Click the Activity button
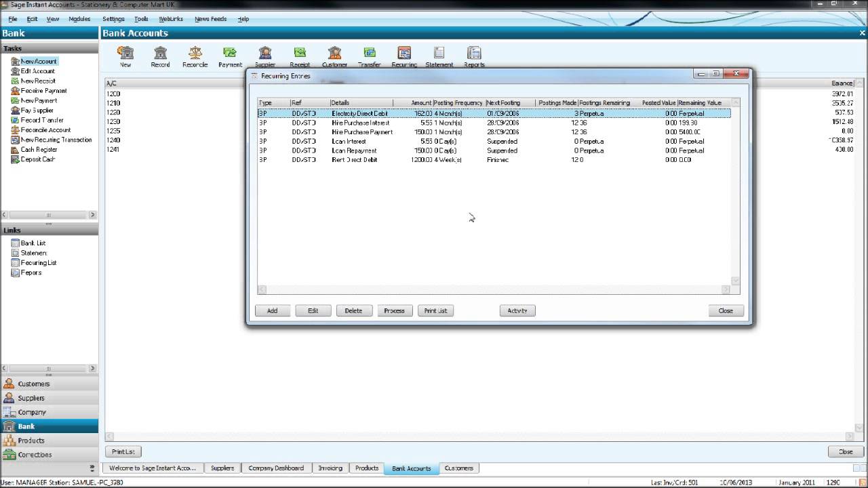 (517, 310)
